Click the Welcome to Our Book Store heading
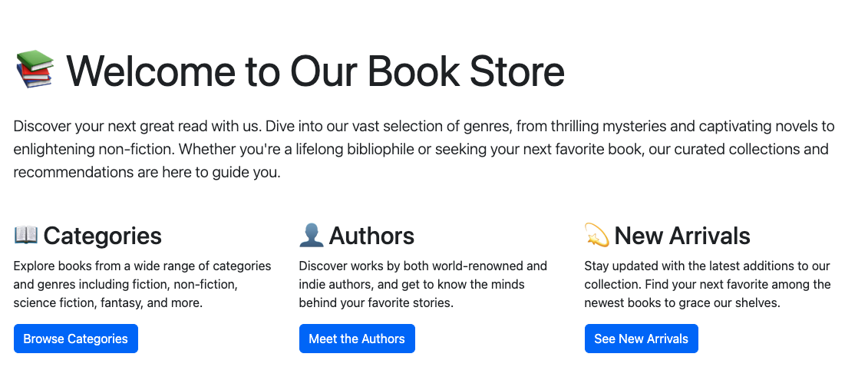Screen dimensions: 868x390 tap(315, 71)
